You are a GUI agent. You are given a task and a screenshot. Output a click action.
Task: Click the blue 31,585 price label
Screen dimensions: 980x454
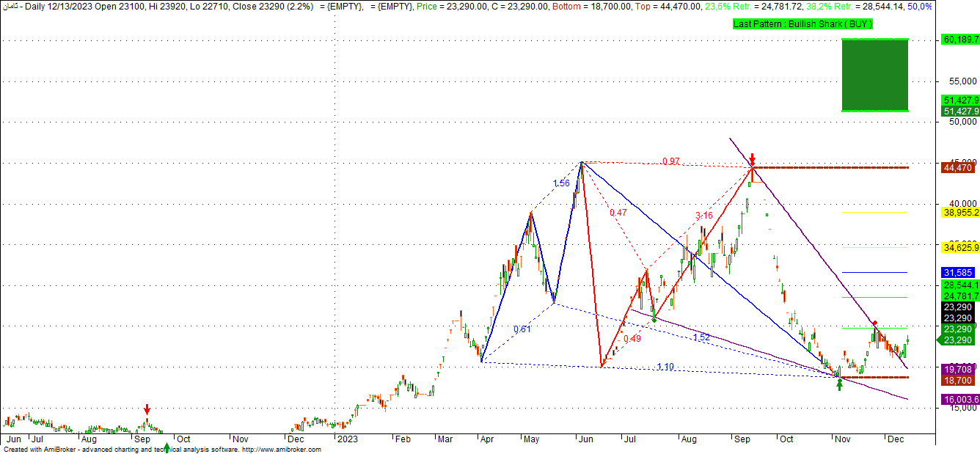pyautogui.click(x=957, y=272)
